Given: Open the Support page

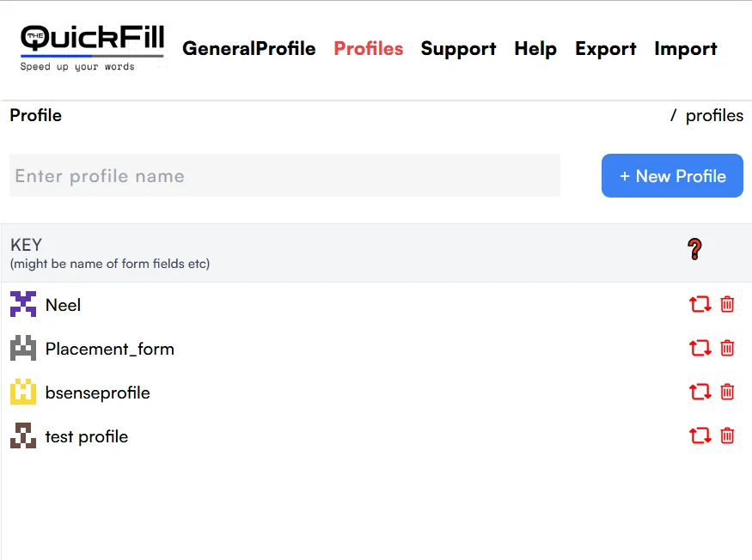Looking at the screenshot, I should [458, 49].
